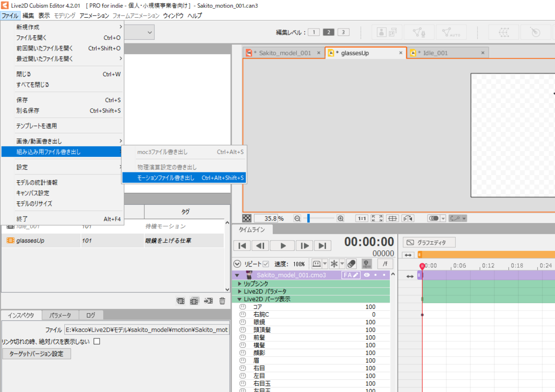This screenshot has width=555, height=392.
Task: Switch to the Idle_001 tab
Action: tap(447, 53)
